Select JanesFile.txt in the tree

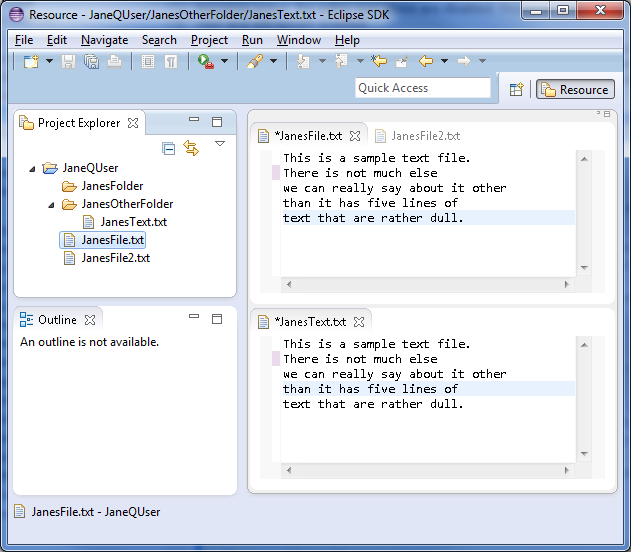pos(112,240)
